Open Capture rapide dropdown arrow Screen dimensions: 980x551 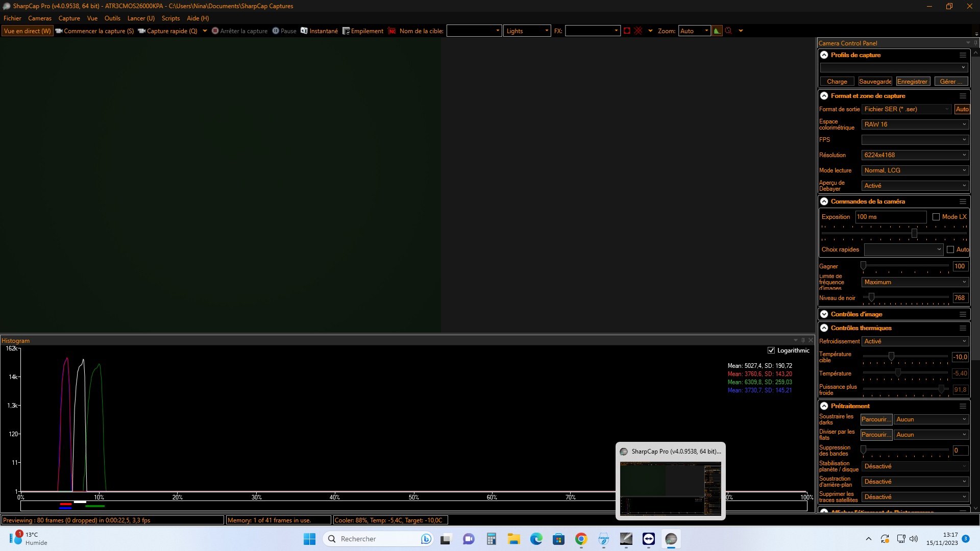point(205,31)
